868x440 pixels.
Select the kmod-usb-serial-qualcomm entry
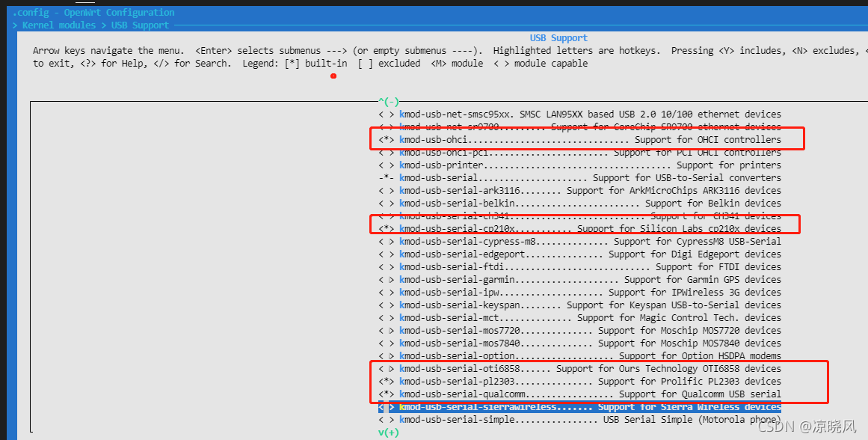click(x=579, y=394)
